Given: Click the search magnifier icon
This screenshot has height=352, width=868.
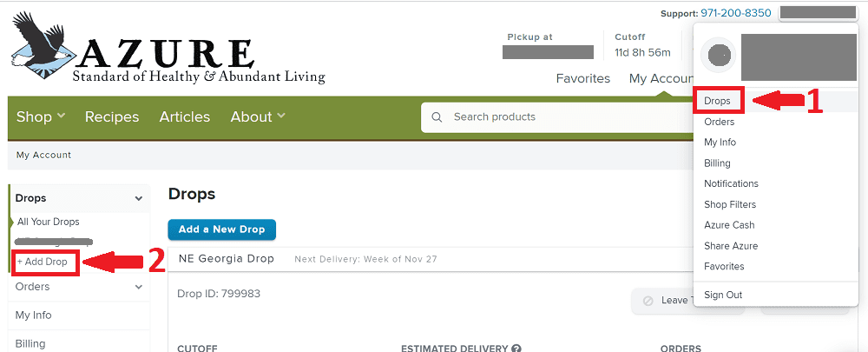Looking at the screenshot, I should coord(437,117).
